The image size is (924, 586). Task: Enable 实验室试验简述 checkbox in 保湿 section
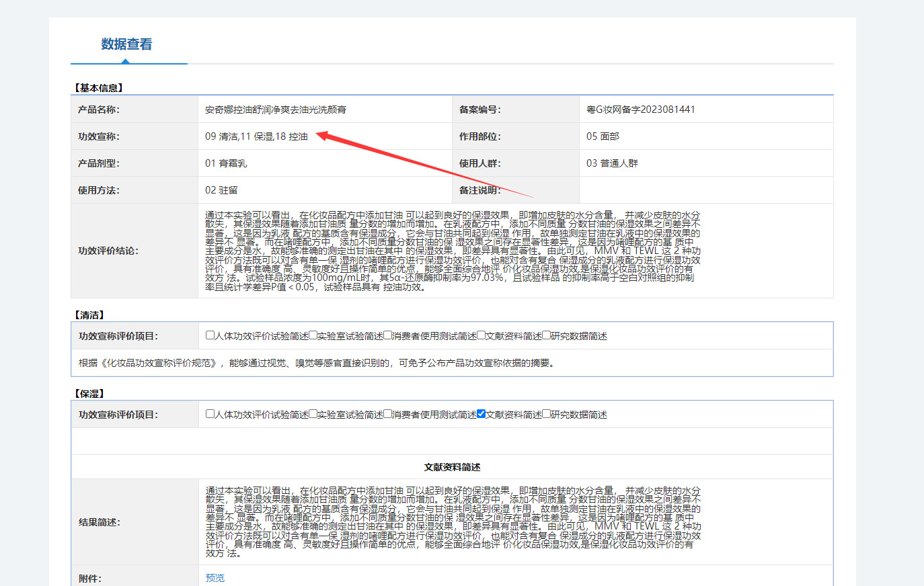[313, 414]
